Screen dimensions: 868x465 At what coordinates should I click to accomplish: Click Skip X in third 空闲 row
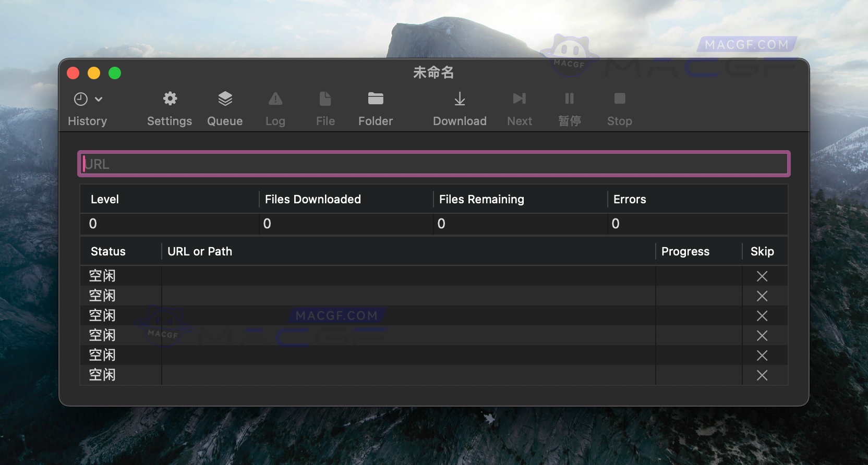tap(762, 316)
